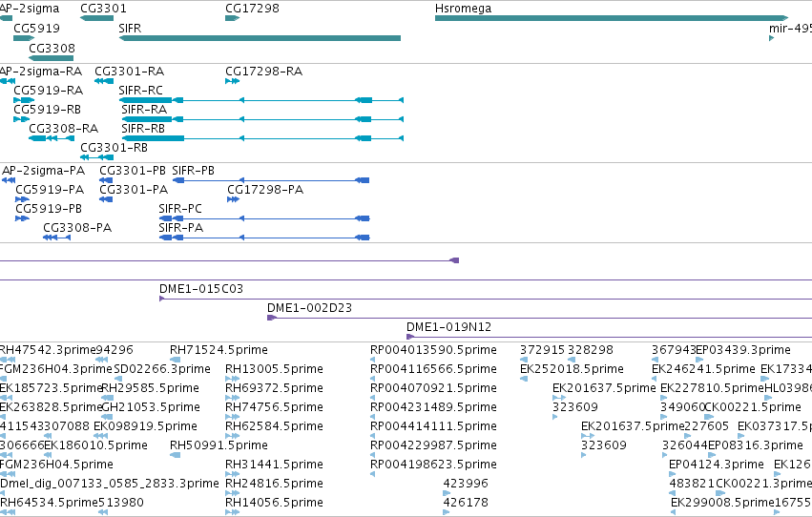This screenshot has height=517, width=812.
Task: Select the RP004198623.5prime EST label
Action: (x=433, y=465)
